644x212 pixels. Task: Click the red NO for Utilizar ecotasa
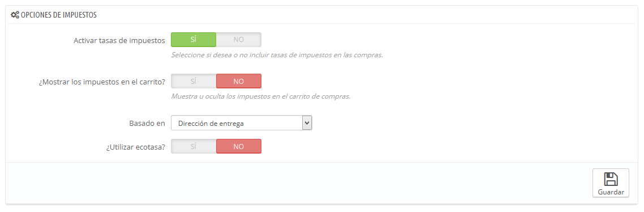point(239,146)
